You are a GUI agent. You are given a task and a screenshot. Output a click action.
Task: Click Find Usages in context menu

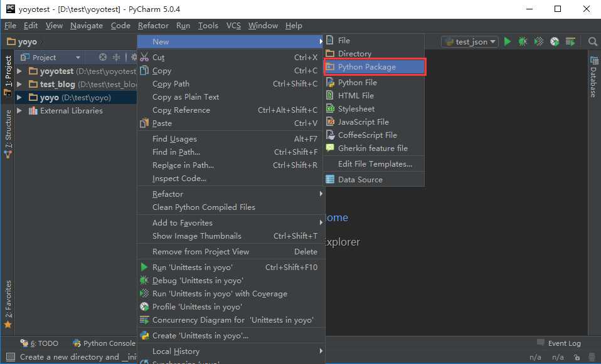click(x=231, y=138)
